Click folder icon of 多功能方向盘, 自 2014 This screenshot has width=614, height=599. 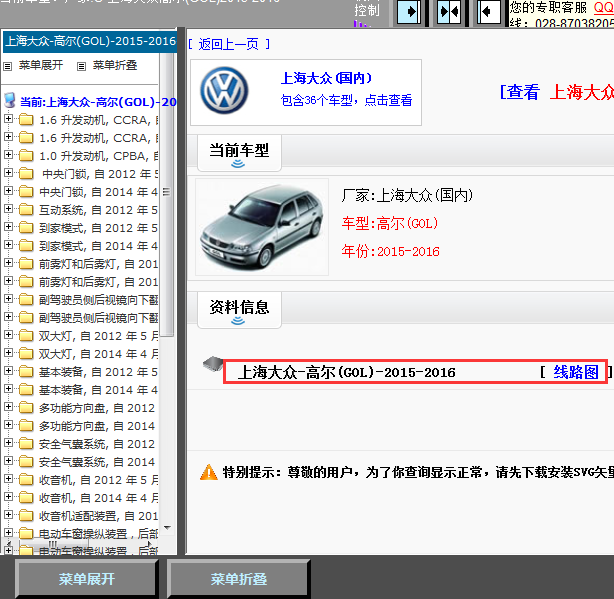pyautogui.click(x=26, y=426)
